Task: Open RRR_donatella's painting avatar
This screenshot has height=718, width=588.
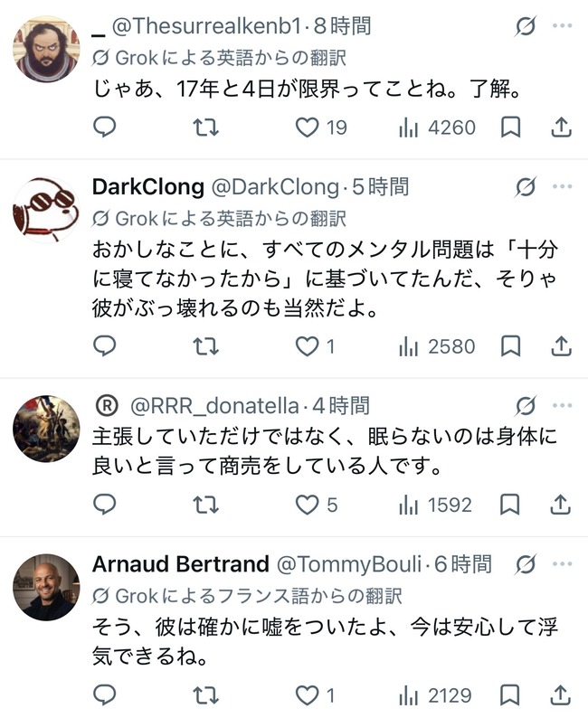Action: point(46,429)
